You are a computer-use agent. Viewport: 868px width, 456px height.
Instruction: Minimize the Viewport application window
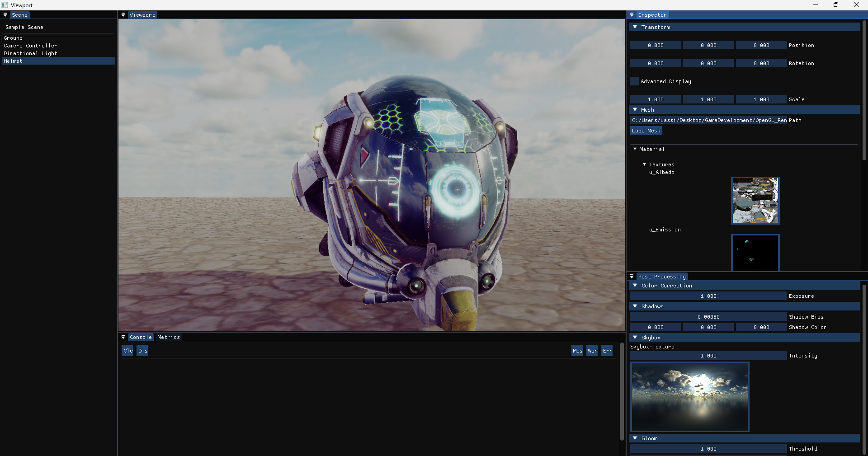pos(816,5)
